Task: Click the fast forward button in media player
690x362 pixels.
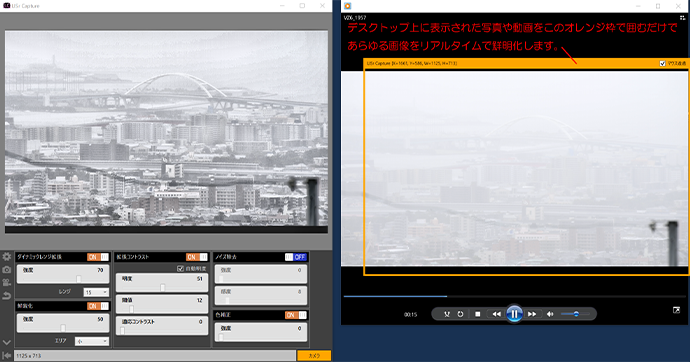Action: (x=532, y=314)
